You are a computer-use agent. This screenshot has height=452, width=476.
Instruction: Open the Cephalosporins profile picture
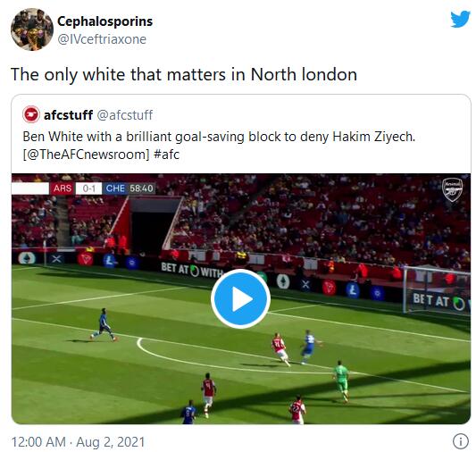click(x=32, y=29)
